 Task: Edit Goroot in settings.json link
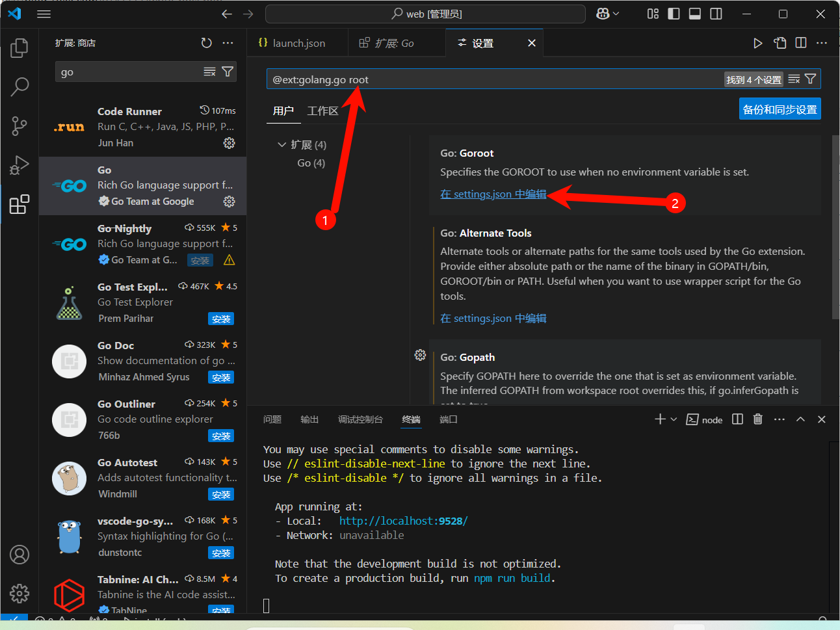[493, 194]
